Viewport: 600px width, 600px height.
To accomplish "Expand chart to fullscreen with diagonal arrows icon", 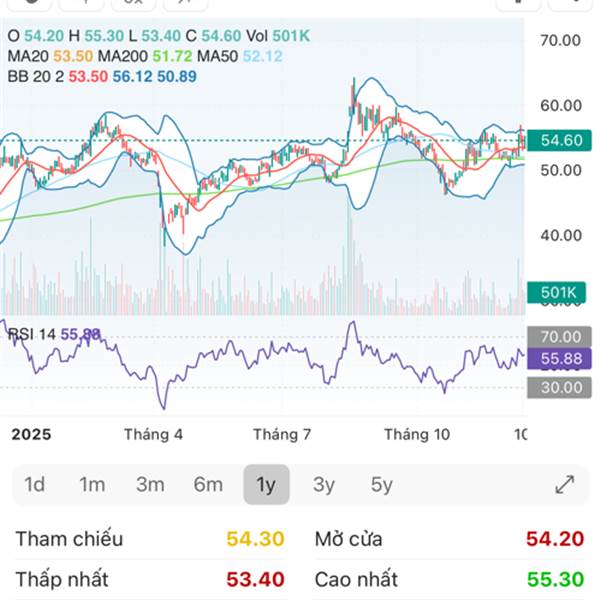I will (565, 485).
